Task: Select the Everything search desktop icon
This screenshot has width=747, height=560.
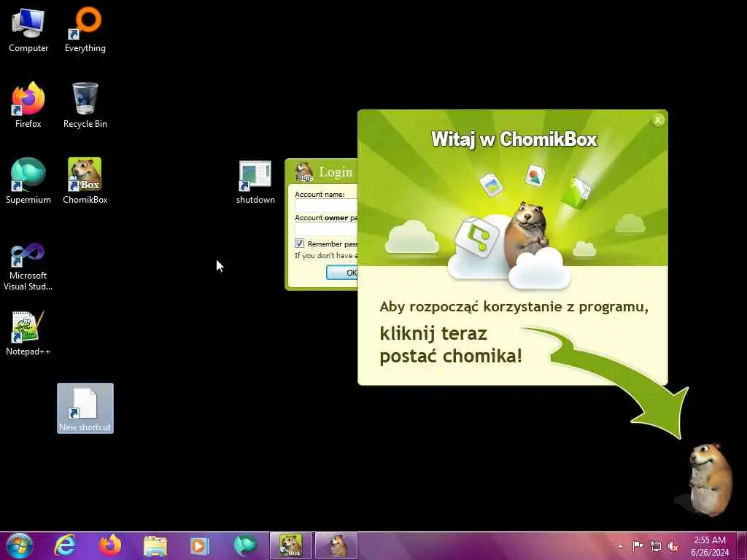Action: coord(85,30)
